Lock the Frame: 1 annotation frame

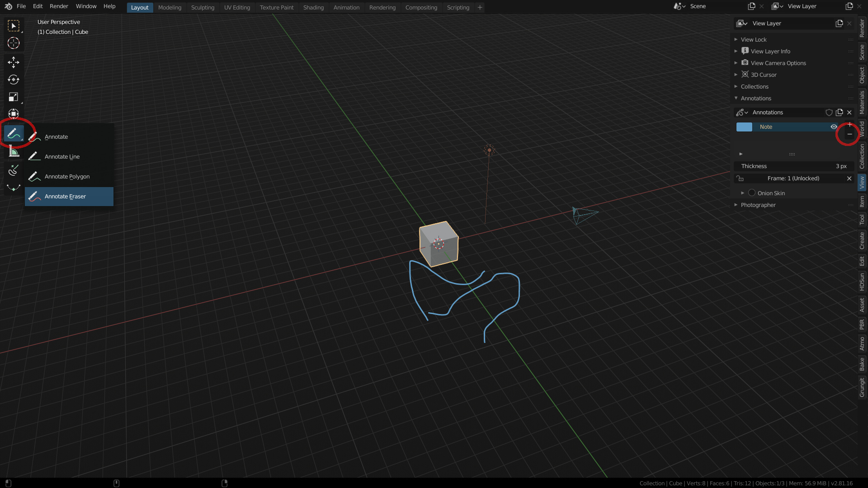coord(741,178)
